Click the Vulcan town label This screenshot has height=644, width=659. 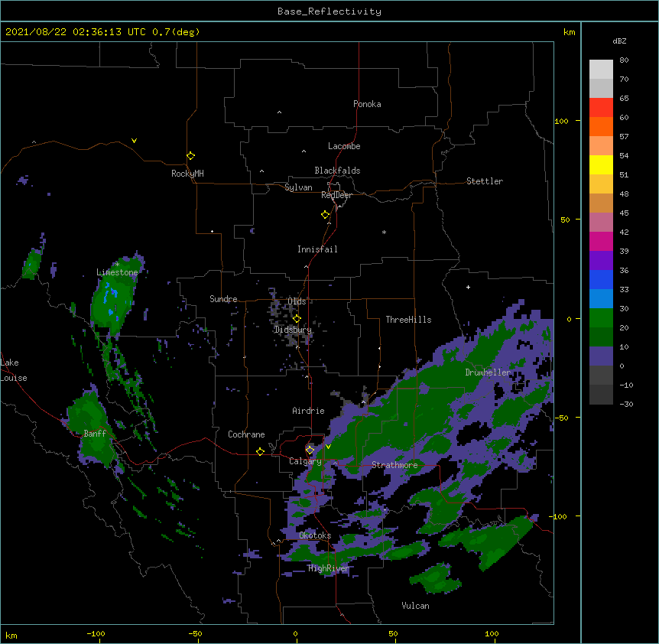(x=415, y=606)
